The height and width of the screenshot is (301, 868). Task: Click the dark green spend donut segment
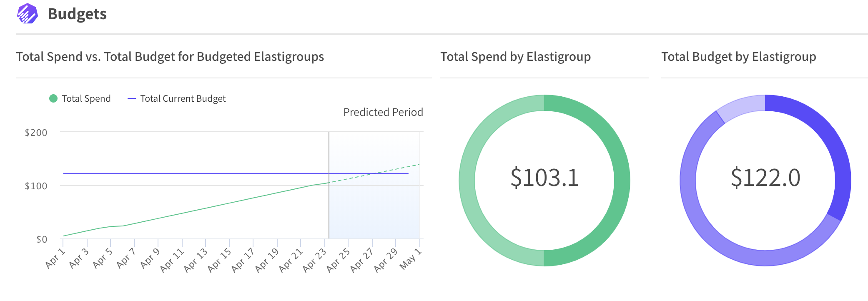point(621,181)
